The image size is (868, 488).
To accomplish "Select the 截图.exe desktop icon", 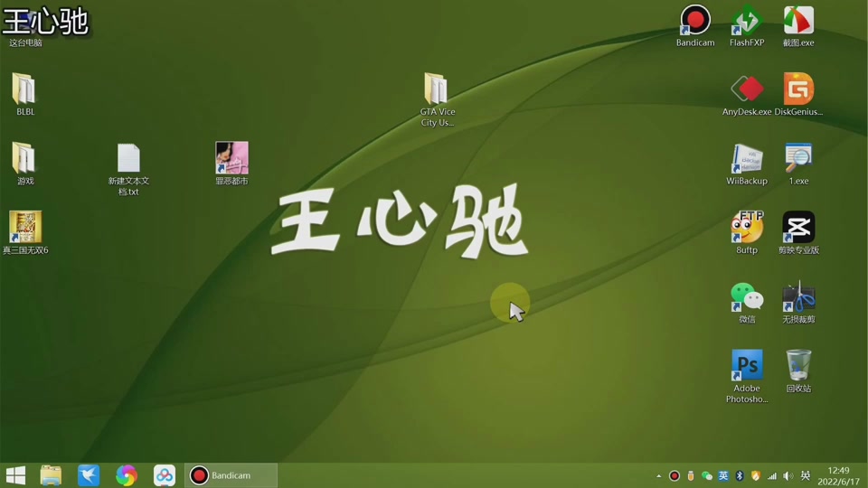I will pyautogui.click(x=798, y=25).
